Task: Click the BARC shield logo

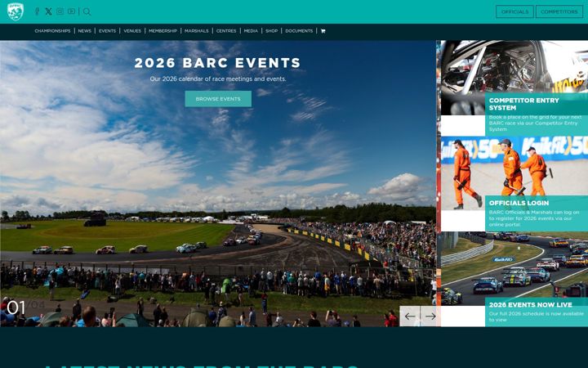Action: point(16,11)
